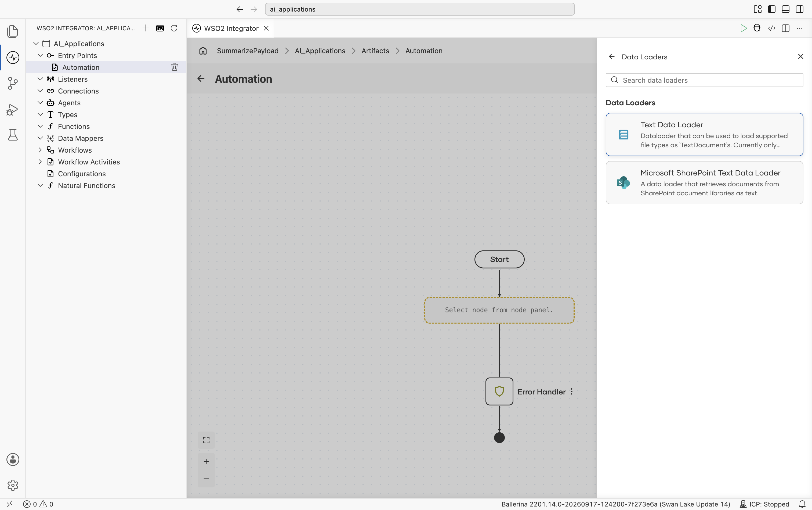Open Accounts icon in activity bar
The height and width of the screenshot is (510, 812).
(x=13, y=459)
